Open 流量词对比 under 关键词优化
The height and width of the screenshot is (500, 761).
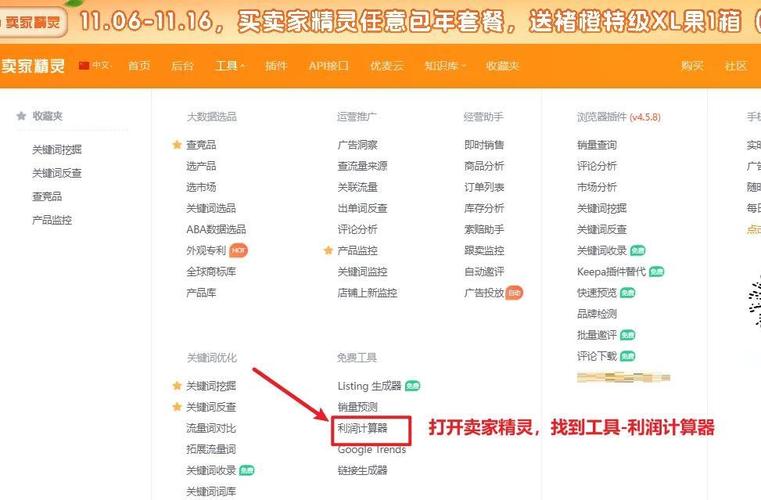[x=211, y=428]
